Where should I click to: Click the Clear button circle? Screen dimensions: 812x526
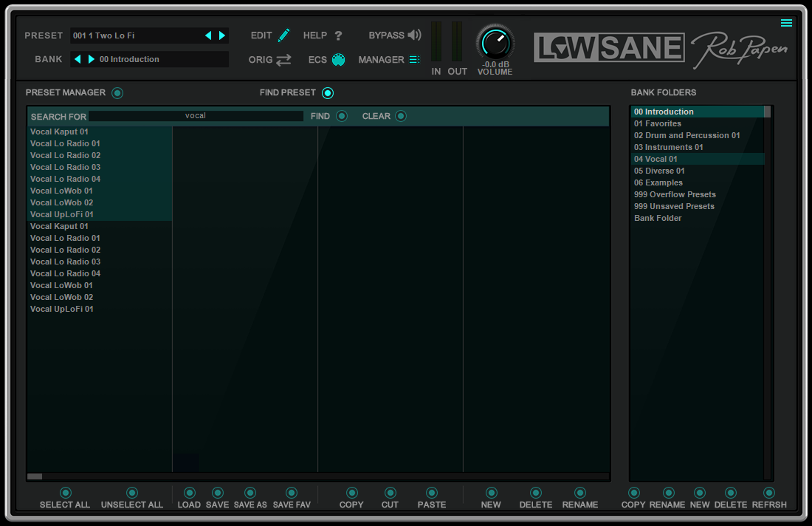pyautogui.click(x=401, y=116)
